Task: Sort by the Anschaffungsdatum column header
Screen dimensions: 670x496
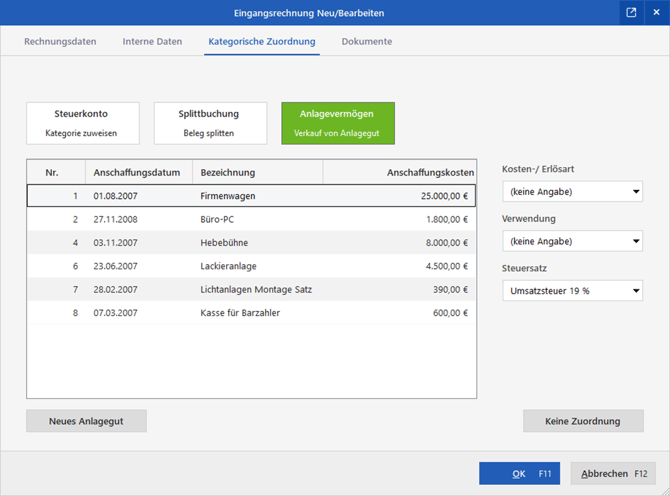Action: 138,172
